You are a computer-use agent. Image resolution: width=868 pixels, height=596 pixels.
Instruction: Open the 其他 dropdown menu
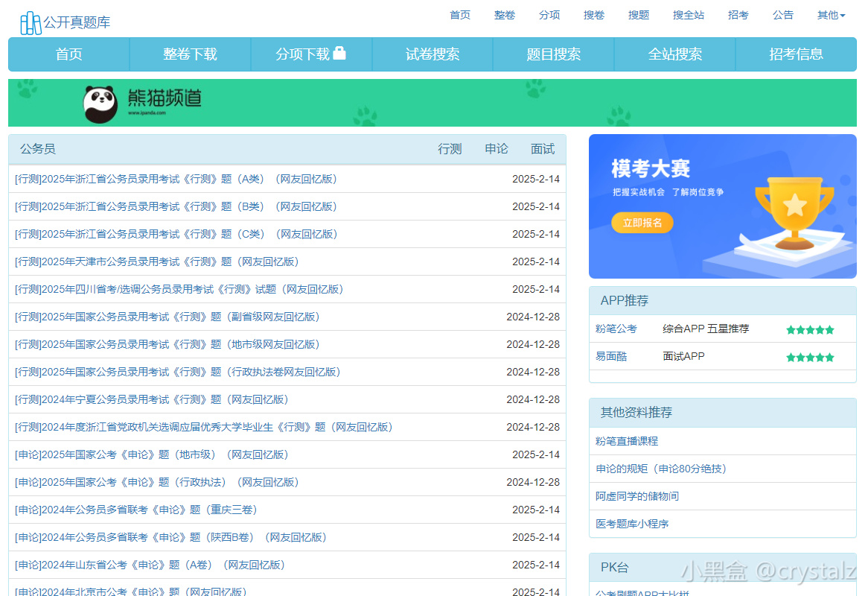(830, 14)
